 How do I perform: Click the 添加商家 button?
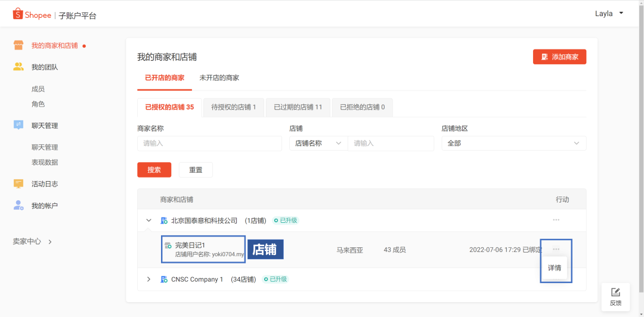tap(559, 57)
